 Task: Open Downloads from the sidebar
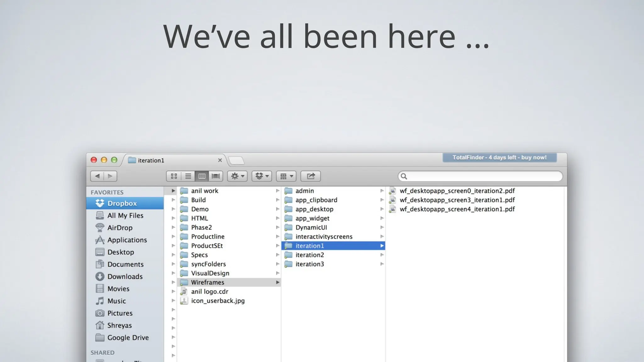pos(125,277)
